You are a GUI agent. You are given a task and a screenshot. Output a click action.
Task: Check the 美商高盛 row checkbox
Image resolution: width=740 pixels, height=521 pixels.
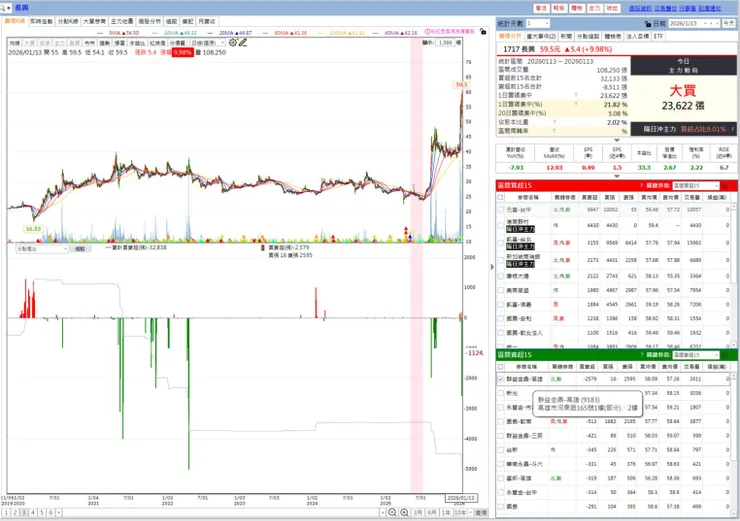click(501, 290)
